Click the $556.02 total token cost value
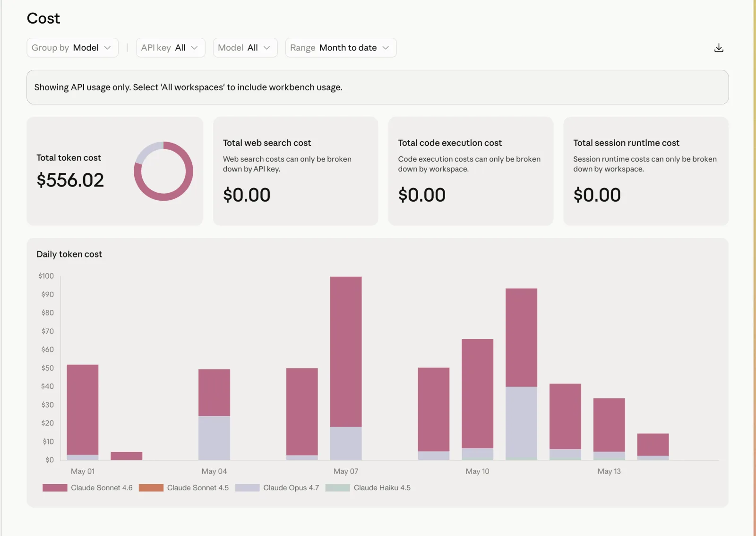 70,180
